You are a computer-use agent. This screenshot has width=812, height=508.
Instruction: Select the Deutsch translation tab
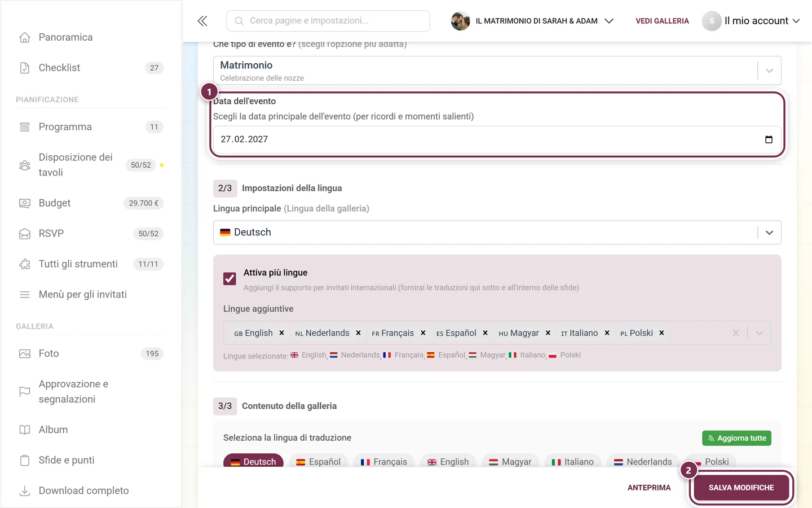pos(253,462)
